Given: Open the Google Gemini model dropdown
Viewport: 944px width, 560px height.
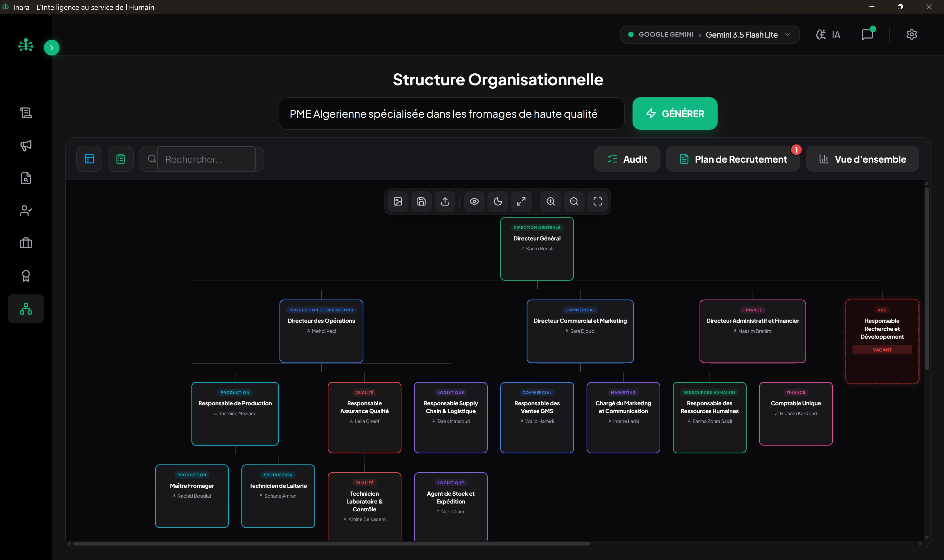Looking at the screenshot, I should (x=709, y=34).
